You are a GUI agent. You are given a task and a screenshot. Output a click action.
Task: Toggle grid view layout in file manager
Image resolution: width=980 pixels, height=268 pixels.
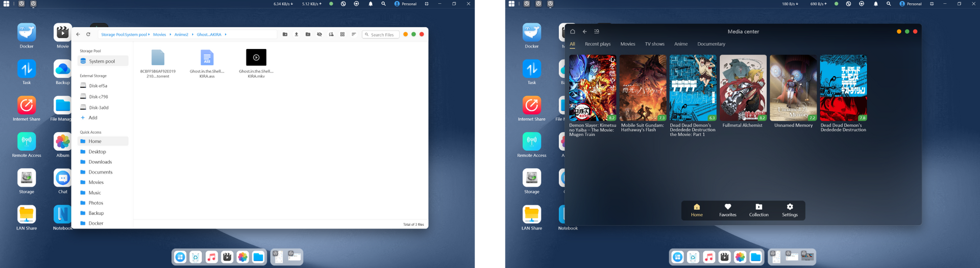click(342, 34)
